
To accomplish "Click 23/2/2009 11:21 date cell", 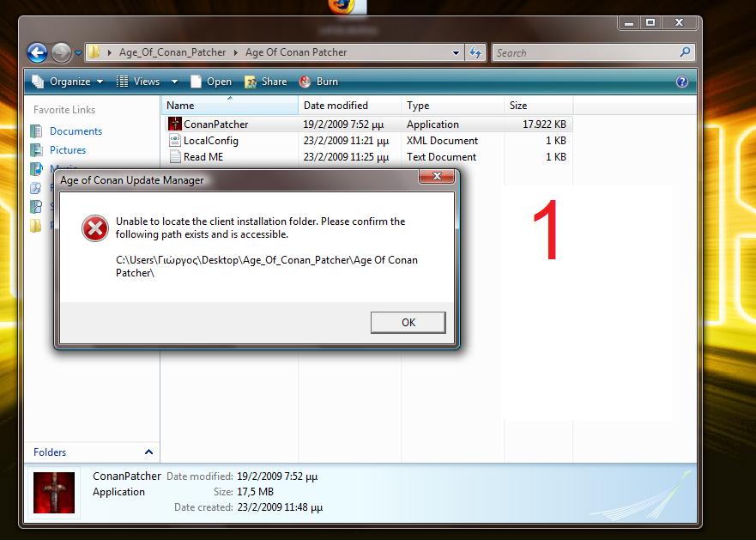I will (x=346, y=141).
